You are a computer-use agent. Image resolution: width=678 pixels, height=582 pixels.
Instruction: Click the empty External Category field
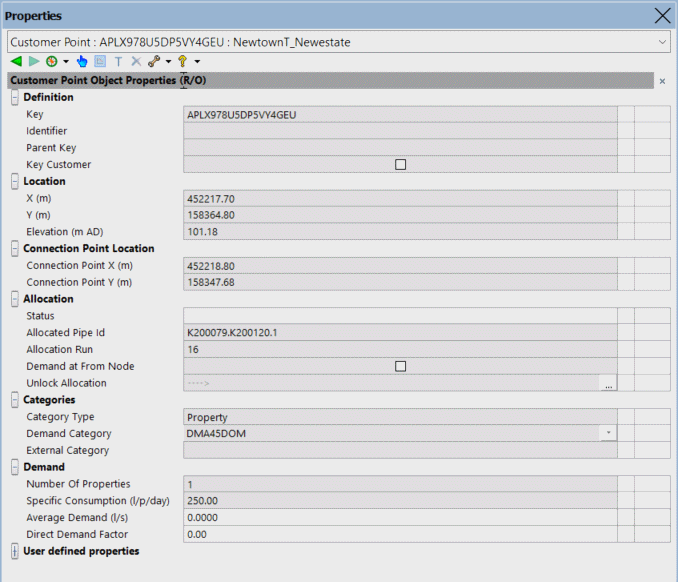[400, 451]
